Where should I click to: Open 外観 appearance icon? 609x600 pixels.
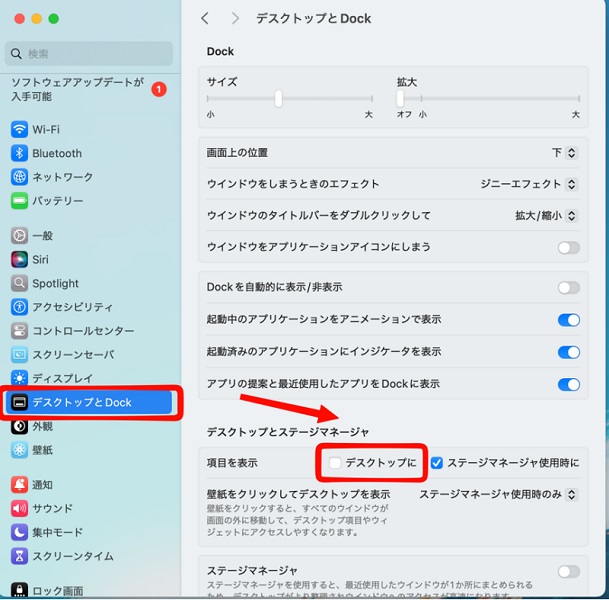(19, 426)
